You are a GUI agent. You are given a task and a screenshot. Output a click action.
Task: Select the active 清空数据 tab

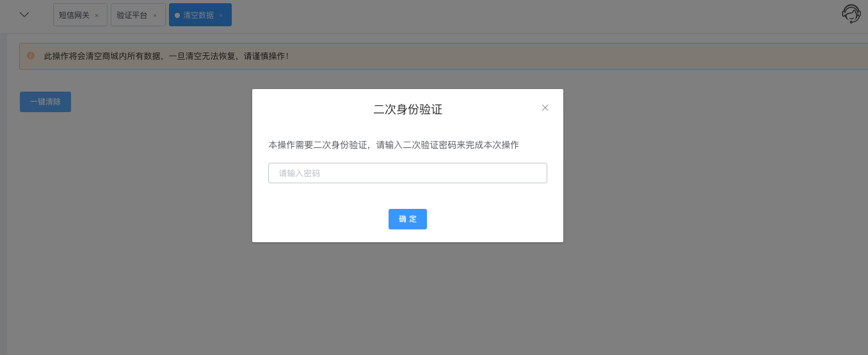[x=200, y=15]
